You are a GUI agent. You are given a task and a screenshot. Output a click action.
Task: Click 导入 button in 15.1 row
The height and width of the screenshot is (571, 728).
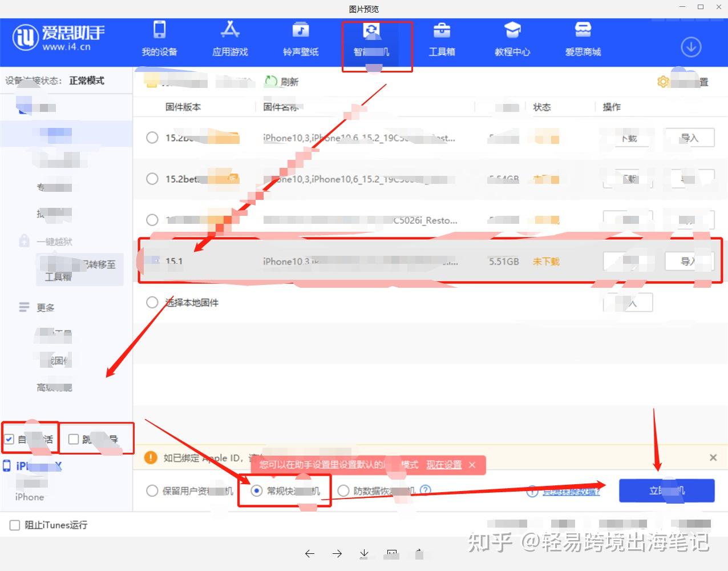[690, 261]
